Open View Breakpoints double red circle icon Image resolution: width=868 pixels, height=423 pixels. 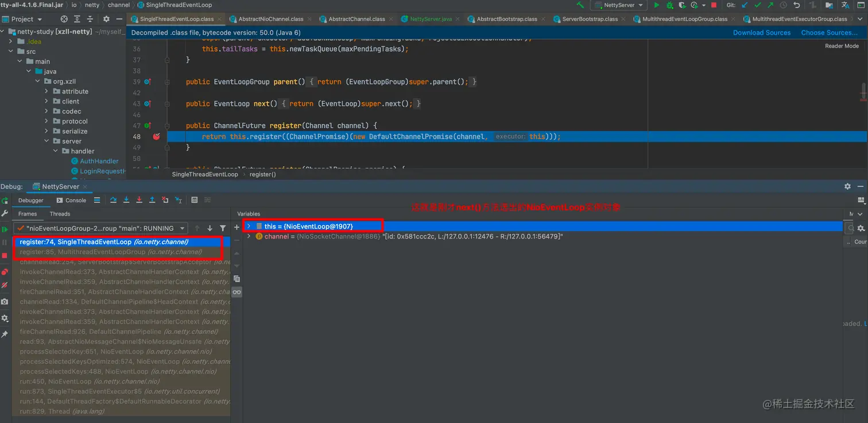point(5,272)
